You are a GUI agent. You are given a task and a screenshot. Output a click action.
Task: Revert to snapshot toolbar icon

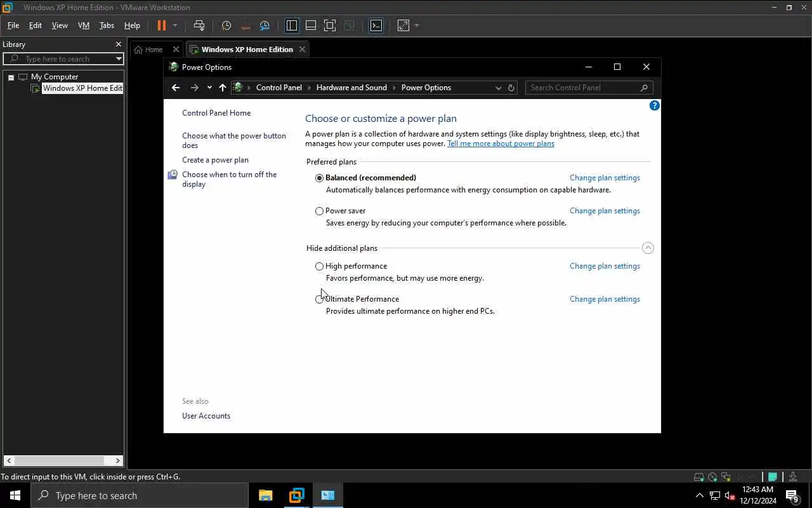click(246, 25)
